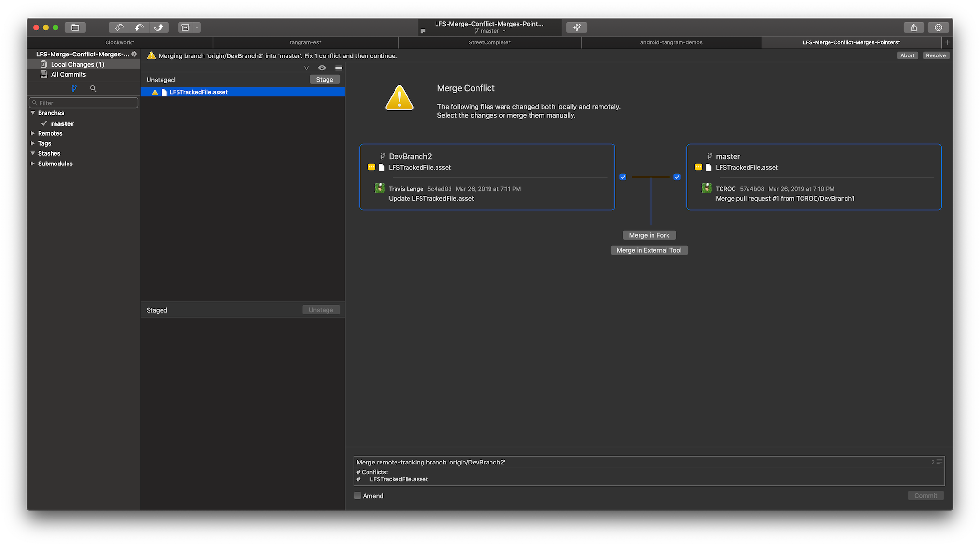The height and width of the screenshot is (546, 980).
Task: Toggle the eye icon above the Unstaged list
Action: (x=322, y=68)
